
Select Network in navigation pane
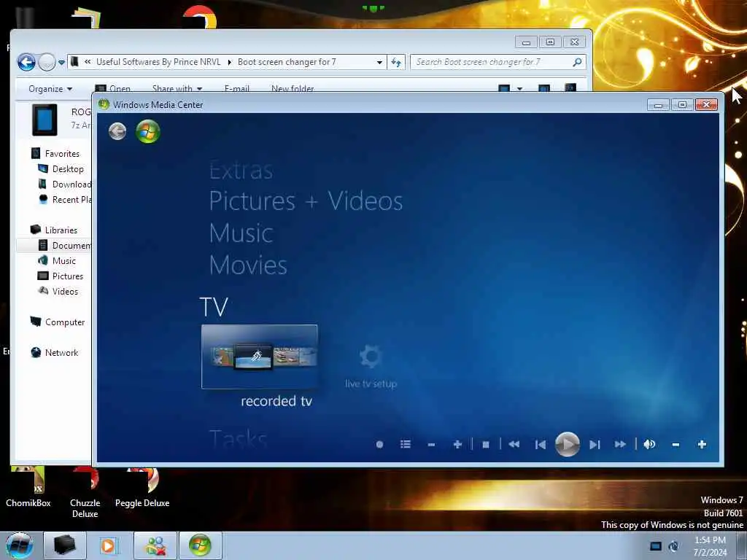click(x=61, y=352)
